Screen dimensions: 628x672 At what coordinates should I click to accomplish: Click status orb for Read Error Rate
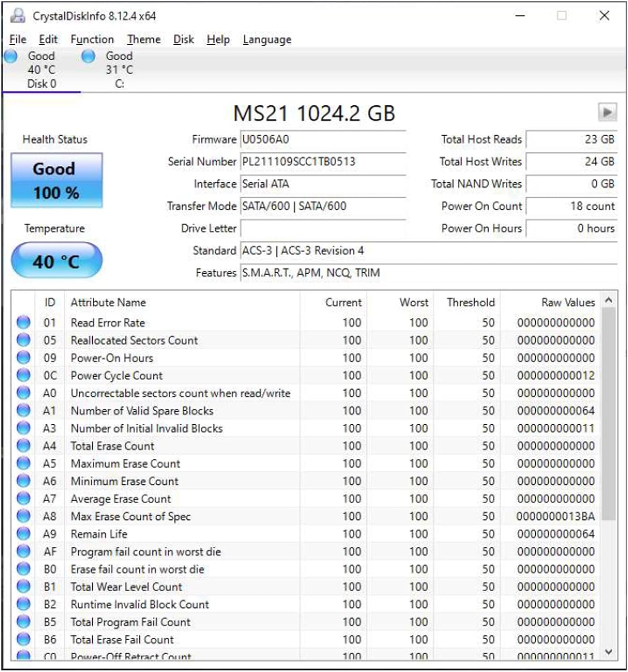pos(23,322)
